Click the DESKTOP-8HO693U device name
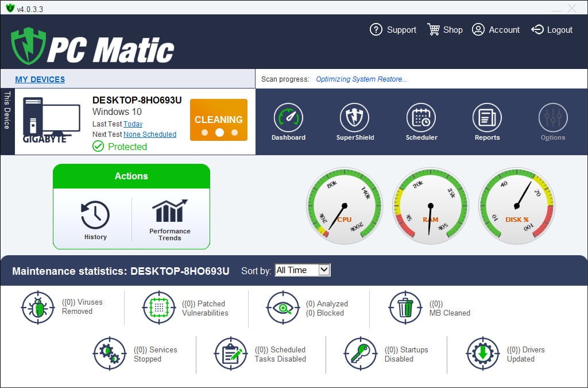The width and height of the screenshot is (588, 388). [137, 100]
